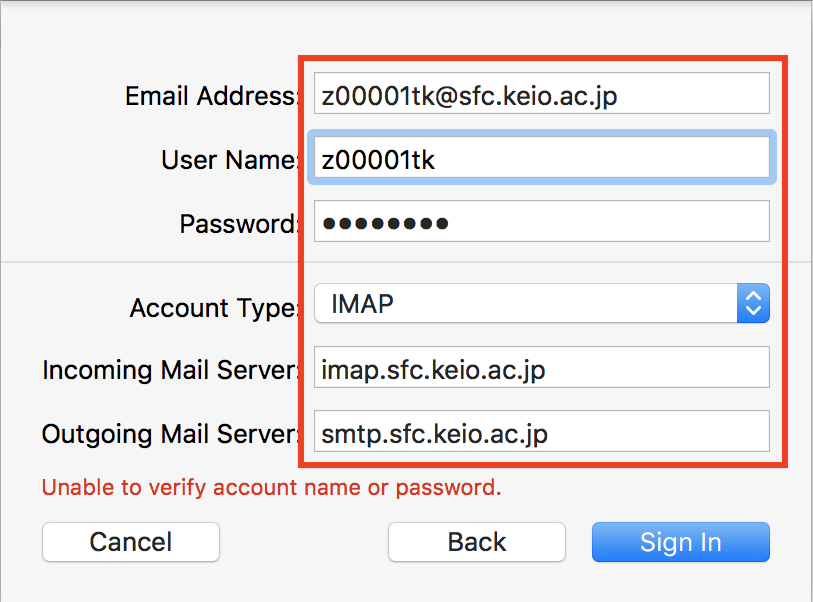Click the User Name label
Viewport: 813px width, 602px height.
[x=230, y=160]
